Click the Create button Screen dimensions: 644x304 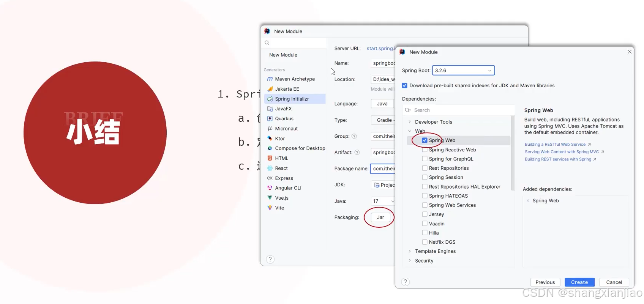point(579,282)
